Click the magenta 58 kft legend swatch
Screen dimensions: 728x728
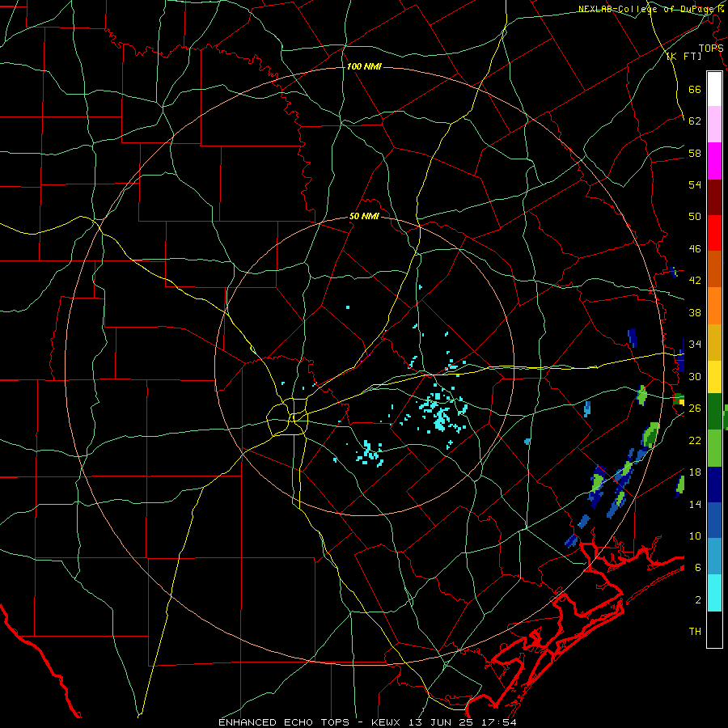pyautogui.click(x=714, y=161)
